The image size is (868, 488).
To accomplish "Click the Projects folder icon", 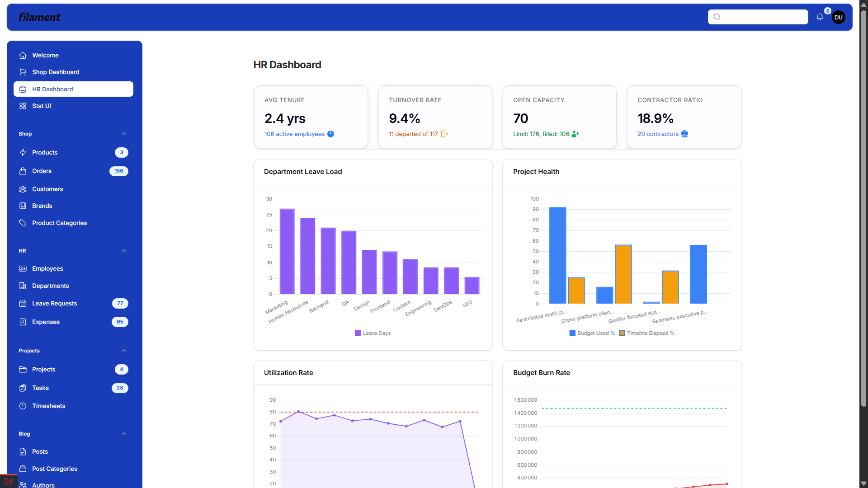I will (23, 369).
